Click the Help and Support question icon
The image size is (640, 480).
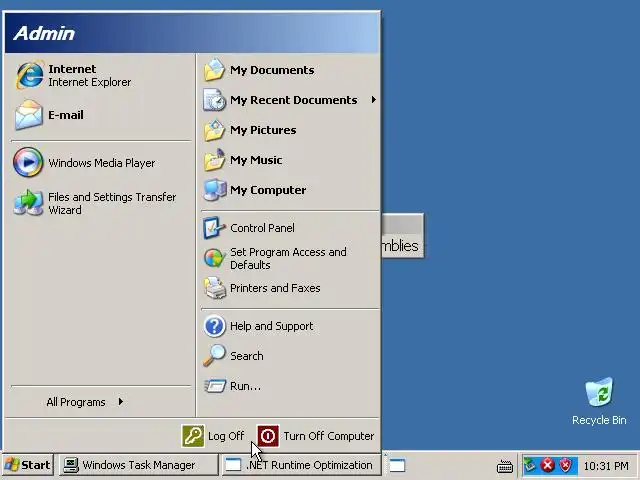(214, 326)
